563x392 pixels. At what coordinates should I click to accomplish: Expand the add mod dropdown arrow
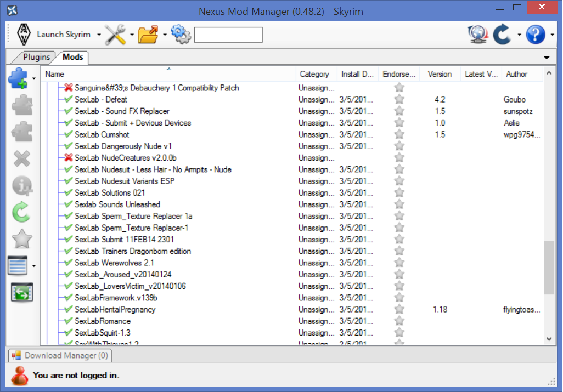click(34, 78)
